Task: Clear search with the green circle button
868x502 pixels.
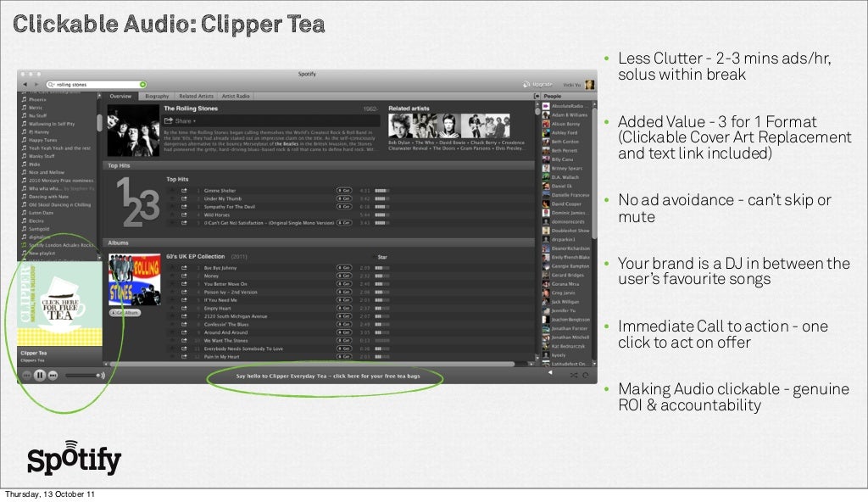Action: coord(142,84)
